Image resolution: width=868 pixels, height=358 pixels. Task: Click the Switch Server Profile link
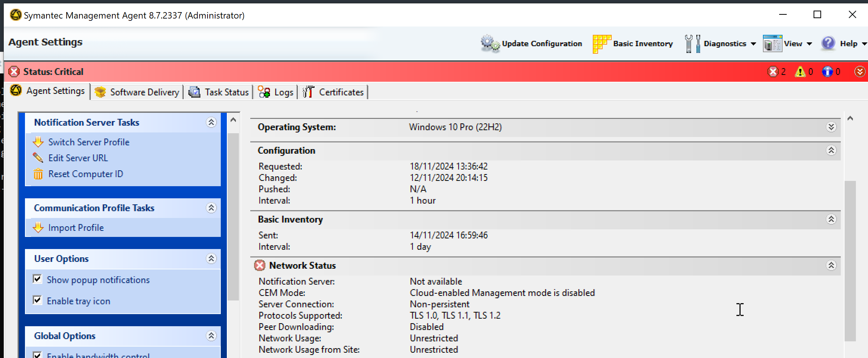(89, 142)
